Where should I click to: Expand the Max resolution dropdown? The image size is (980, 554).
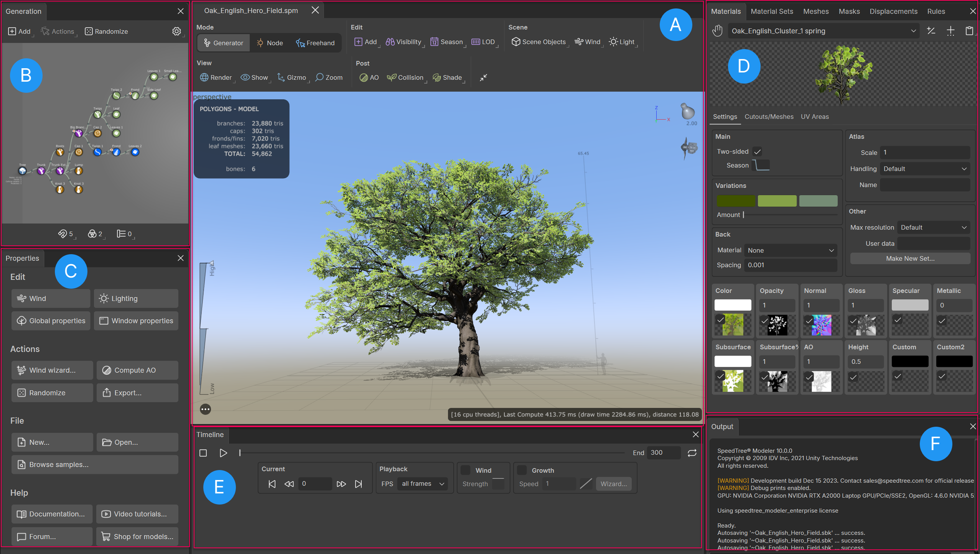point(933,227)
